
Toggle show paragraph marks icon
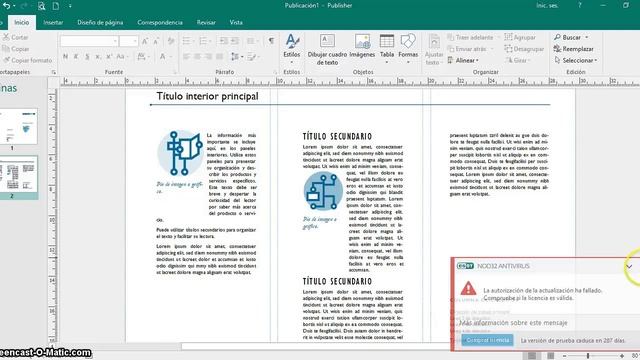(x=271, y=41)
